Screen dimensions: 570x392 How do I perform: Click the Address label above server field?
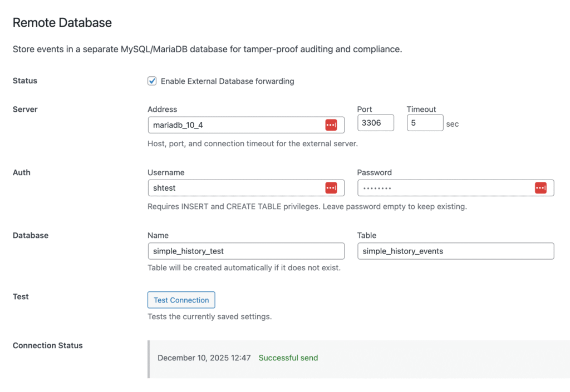coord(163,110)
